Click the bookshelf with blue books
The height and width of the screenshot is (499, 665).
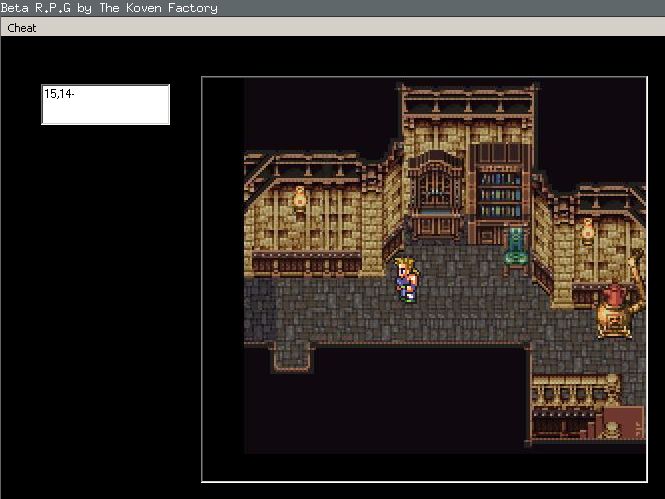click(500, 195)
